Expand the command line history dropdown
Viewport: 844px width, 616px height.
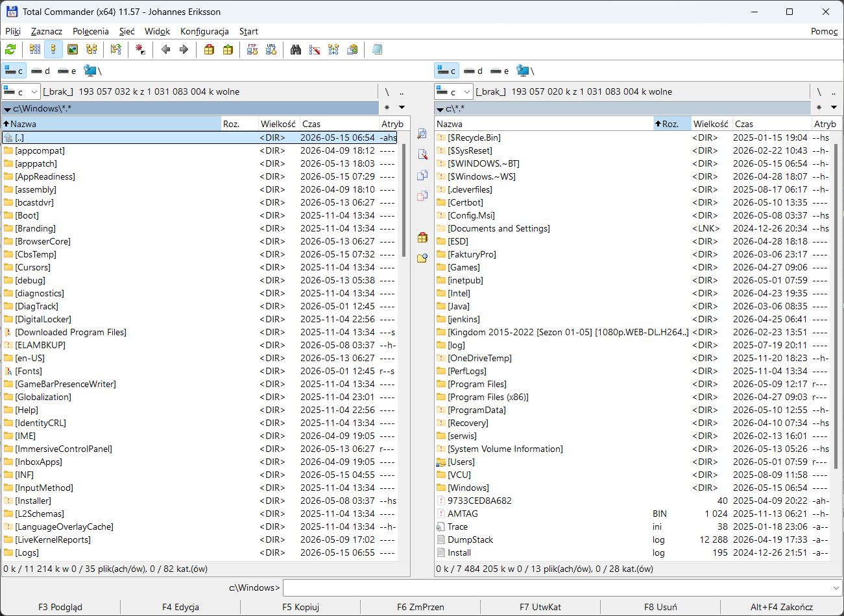[836, 588]
